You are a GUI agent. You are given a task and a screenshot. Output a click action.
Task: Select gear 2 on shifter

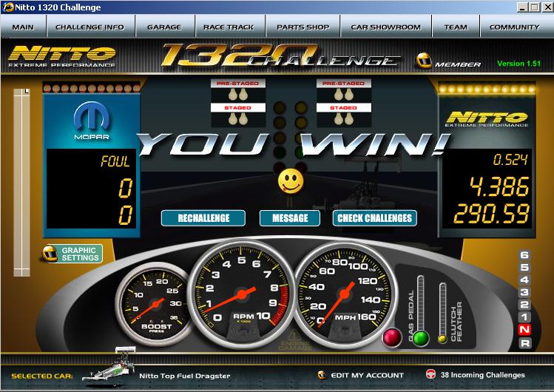point(524,305)
